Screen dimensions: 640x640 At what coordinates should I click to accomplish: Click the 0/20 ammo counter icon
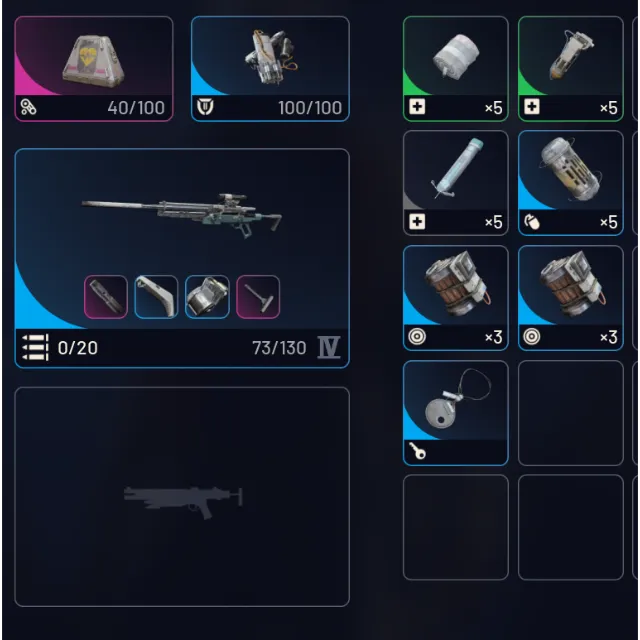(x=36, y=348)
